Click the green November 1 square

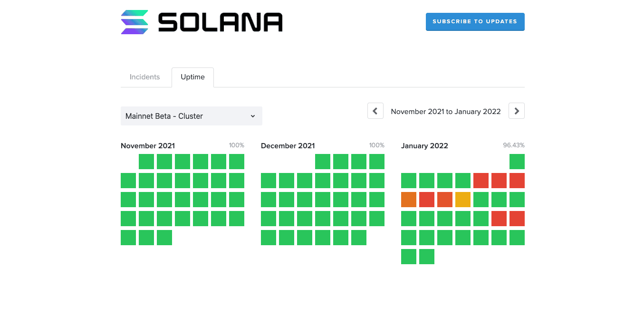146,162
